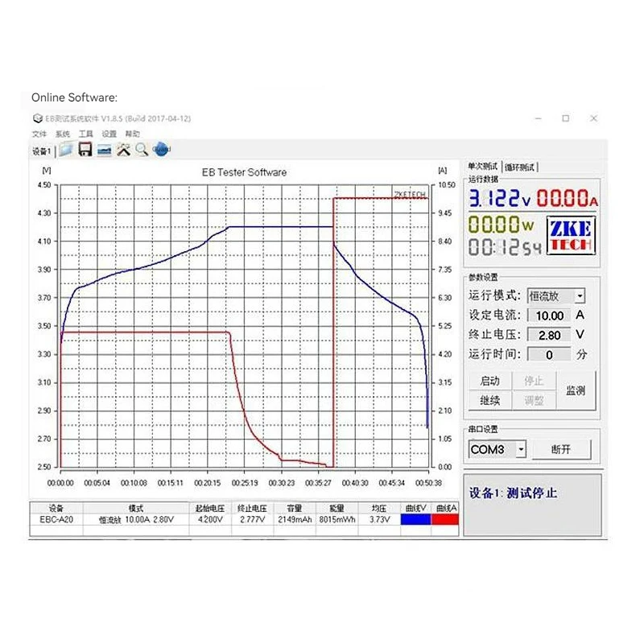Click the 恒流放 10.00A 2.80V mode cell
The height and width of the screenshot is (644, 644).
click(136, 519)
